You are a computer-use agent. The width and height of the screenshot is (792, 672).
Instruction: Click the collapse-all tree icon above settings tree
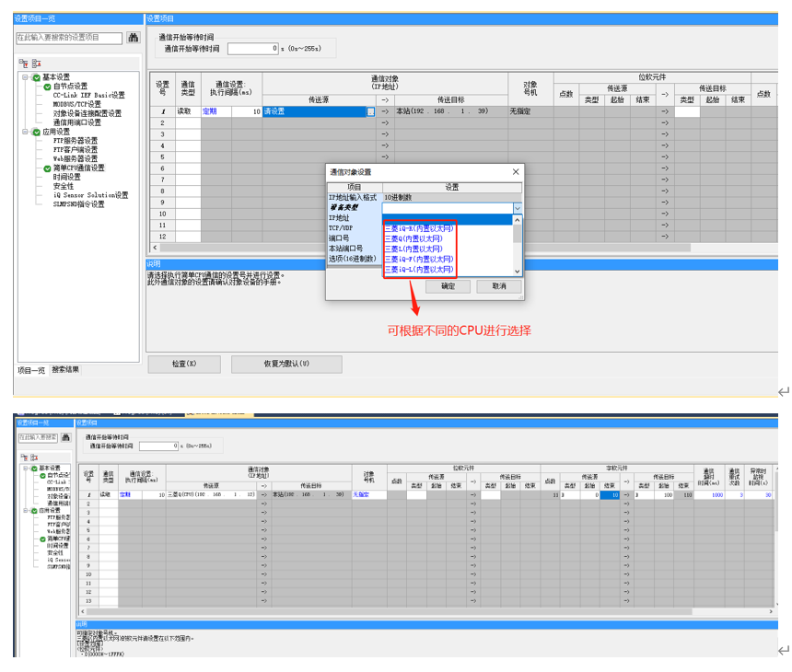pyautogui.click(x=36, y=64)
